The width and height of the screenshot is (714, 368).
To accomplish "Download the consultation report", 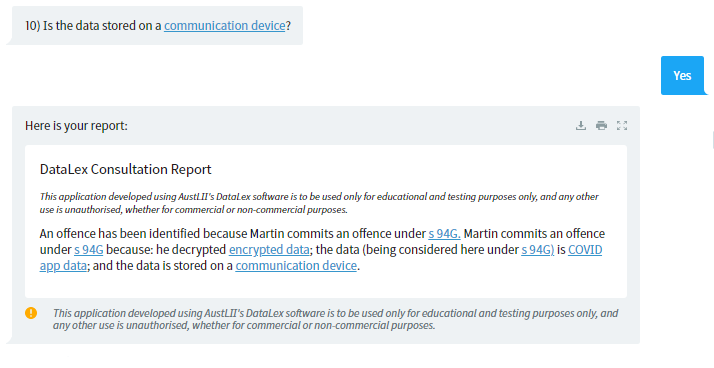I will pyautogui.click(x=581, y=125).
